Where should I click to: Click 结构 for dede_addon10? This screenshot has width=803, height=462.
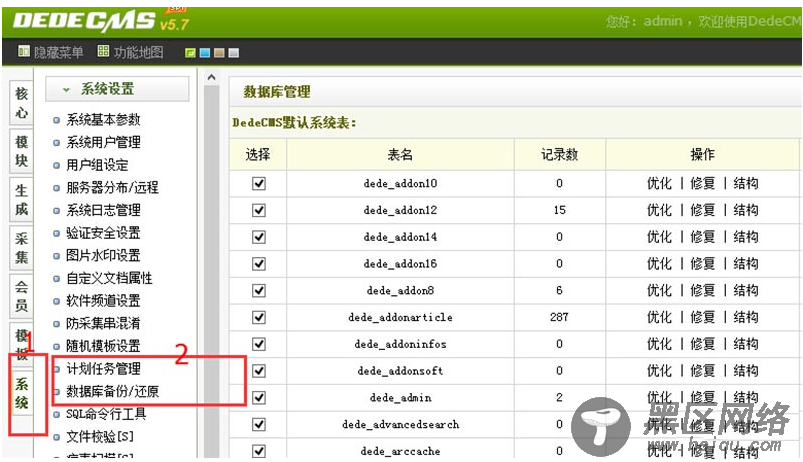coord(746,183)
